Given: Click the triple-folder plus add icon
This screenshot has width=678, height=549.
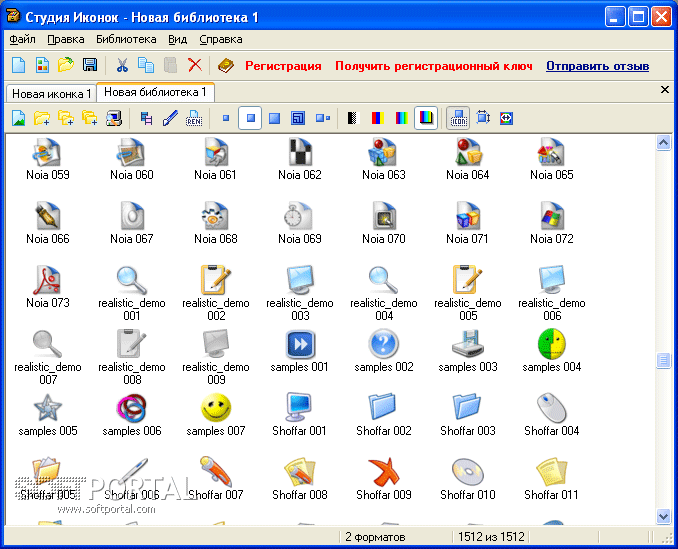Looking at the screenshot, I should point(90,118).
